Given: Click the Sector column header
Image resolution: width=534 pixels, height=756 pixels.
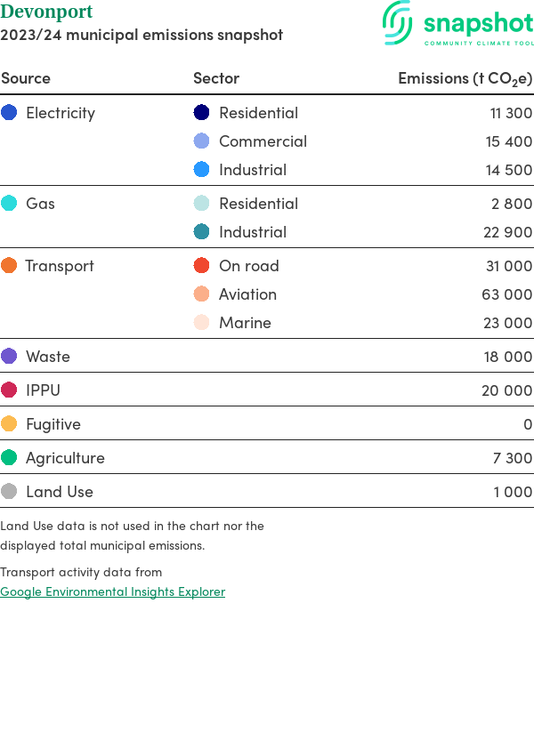Looking at the screenshot, I should point(216,78).
